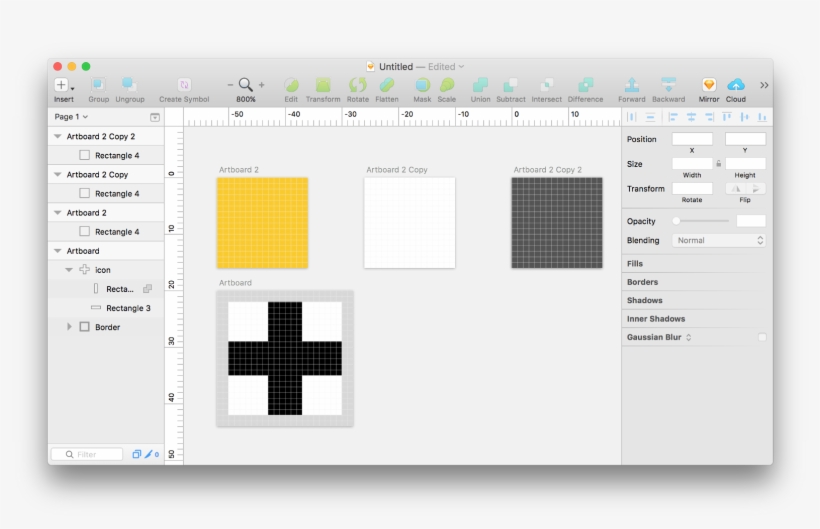
Task: Show more toolbar items chevron
Action: coord(764,85)
